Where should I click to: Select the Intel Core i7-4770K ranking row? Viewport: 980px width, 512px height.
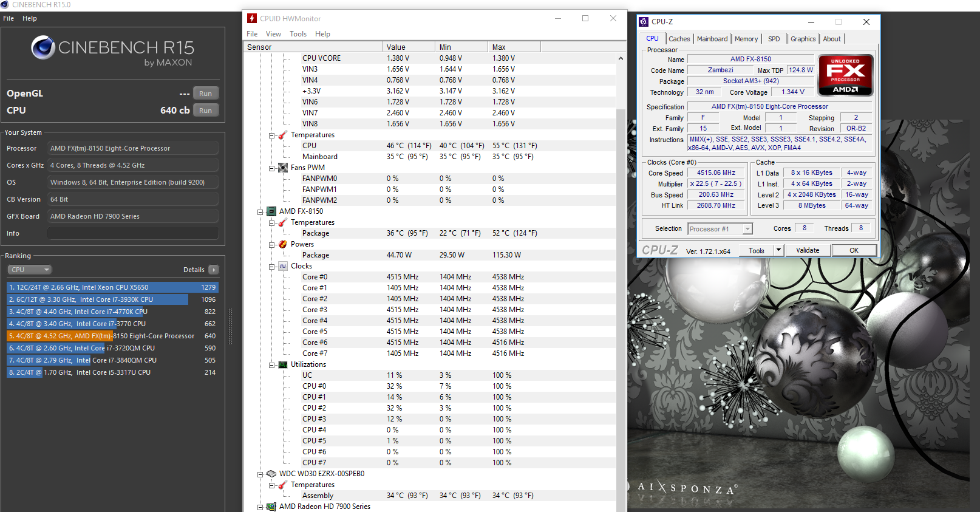point(112,312)
